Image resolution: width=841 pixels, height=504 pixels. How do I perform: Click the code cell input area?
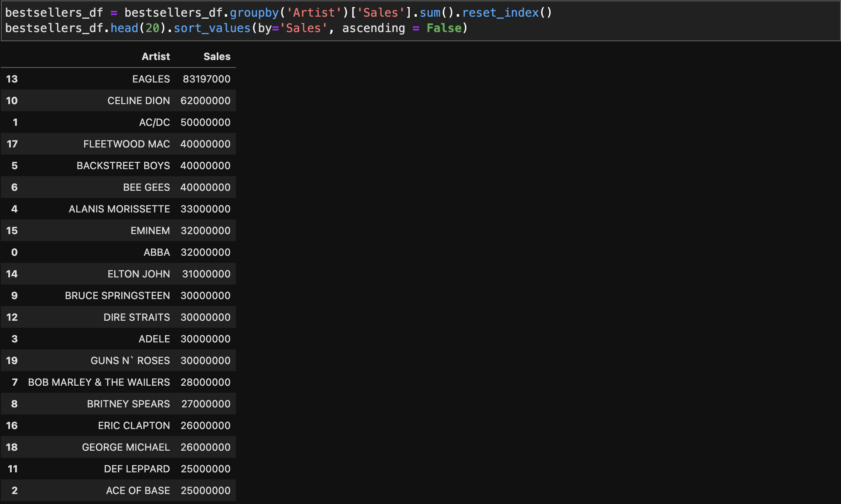pyautogui.click(x=420, y=20)
